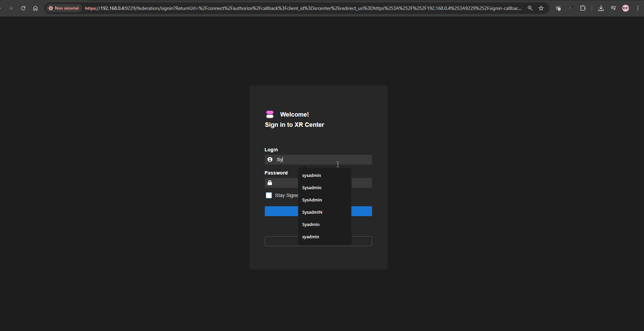The height and width of the screenshot is (331, 644).
Task: Click the 'Non sécurisé' security badge
Action: [x=64, y=8]
